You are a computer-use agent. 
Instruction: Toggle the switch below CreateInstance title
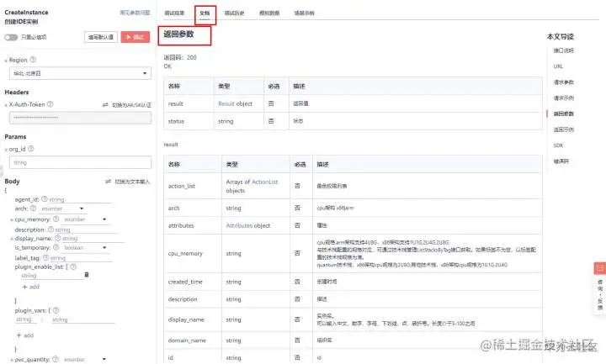pos(11,37)
